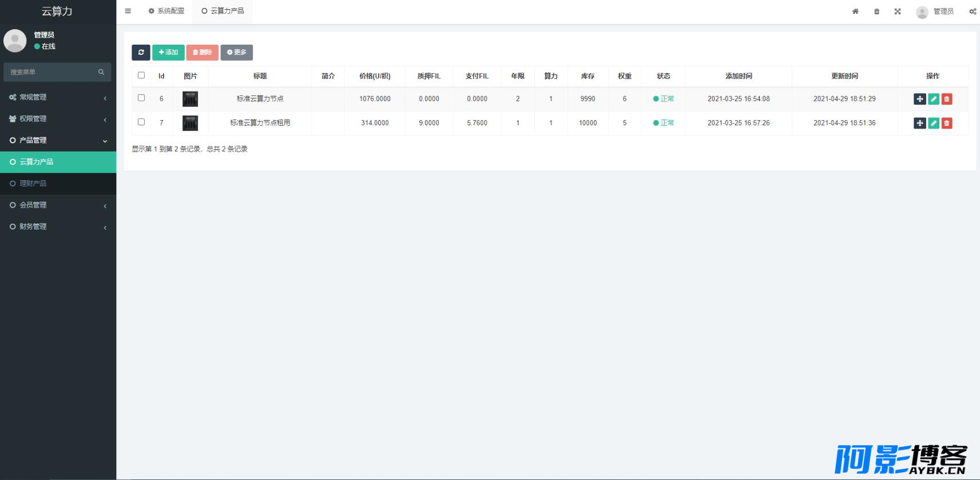Toggle the sidebar hamburger menu icon

click(128, 11)
